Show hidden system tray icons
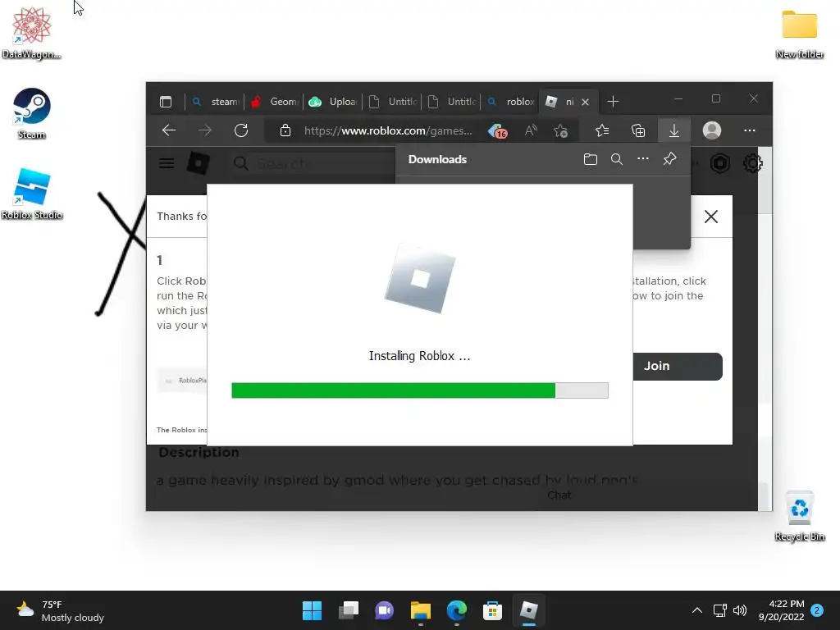The width and height of the screenshot is (840, 630). (x=697, y=610)
